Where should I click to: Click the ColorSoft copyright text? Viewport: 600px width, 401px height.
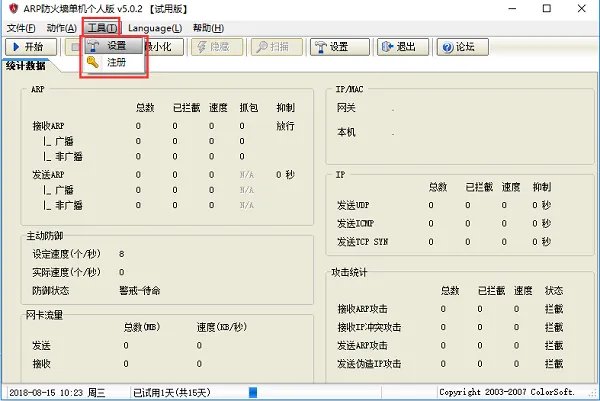coord(515,392)
